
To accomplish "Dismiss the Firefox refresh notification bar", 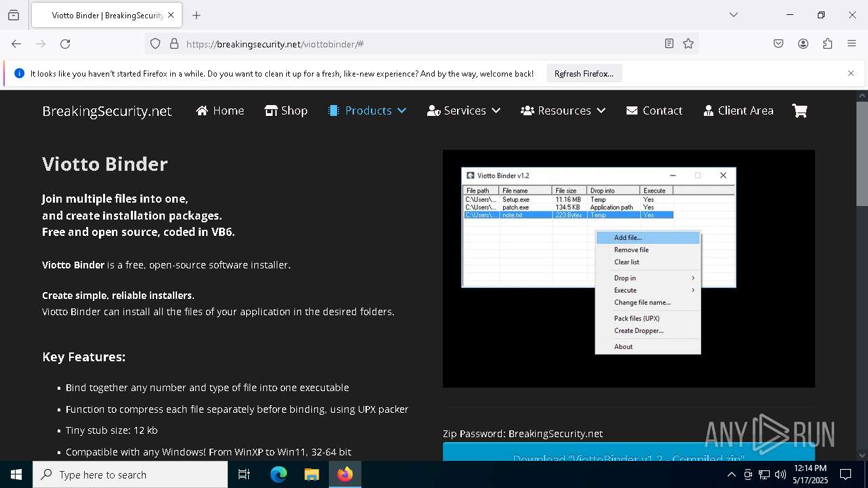I will (x=851, y=73).
